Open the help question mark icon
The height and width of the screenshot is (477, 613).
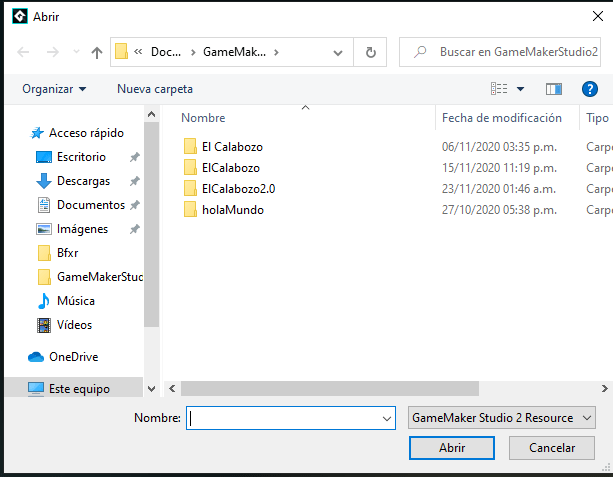[589, 89]
